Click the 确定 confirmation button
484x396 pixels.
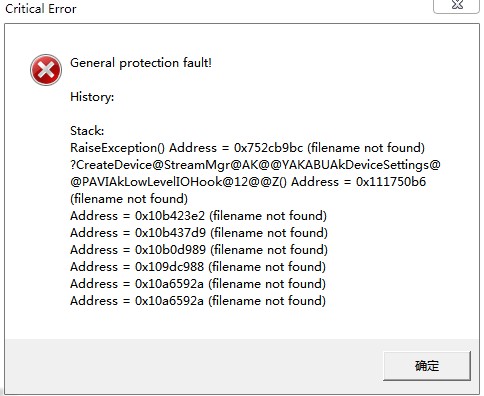click(x=427, y=366)
